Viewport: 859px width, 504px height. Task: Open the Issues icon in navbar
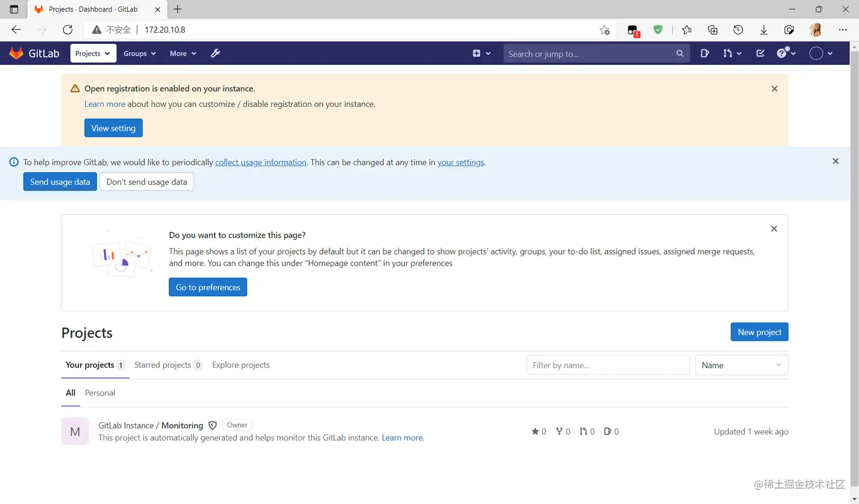click(704, 53)
